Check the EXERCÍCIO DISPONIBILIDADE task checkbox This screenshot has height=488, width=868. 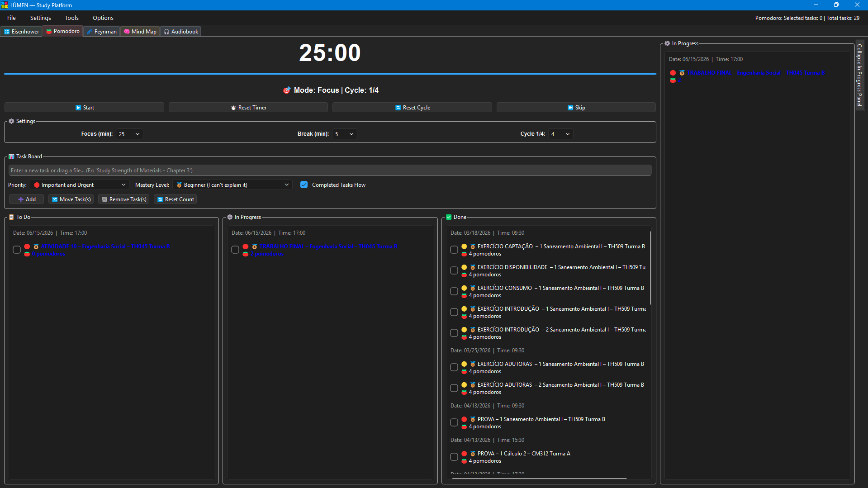(454, 270)
